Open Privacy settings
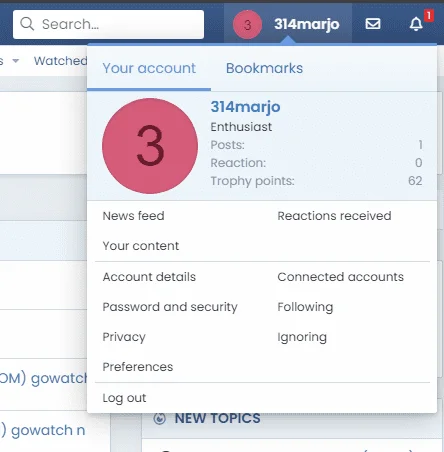Screen dimensions: 444x452 click(x=124, y=337)
